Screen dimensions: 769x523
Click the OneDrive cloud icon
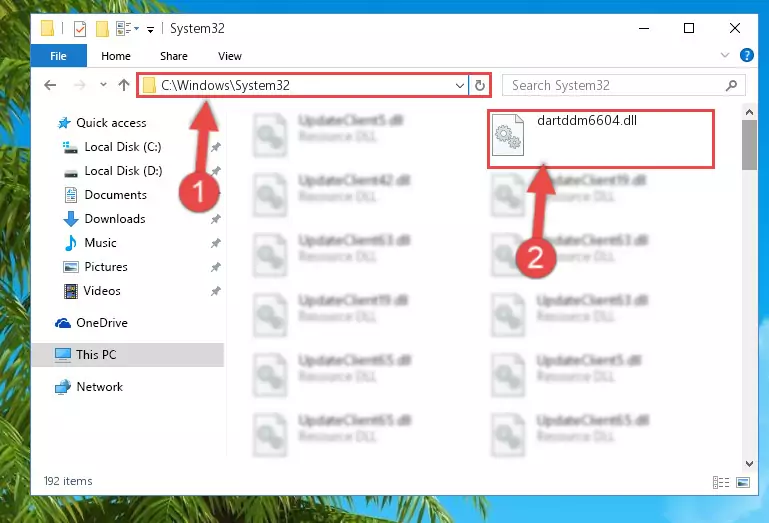click(63, 323)
